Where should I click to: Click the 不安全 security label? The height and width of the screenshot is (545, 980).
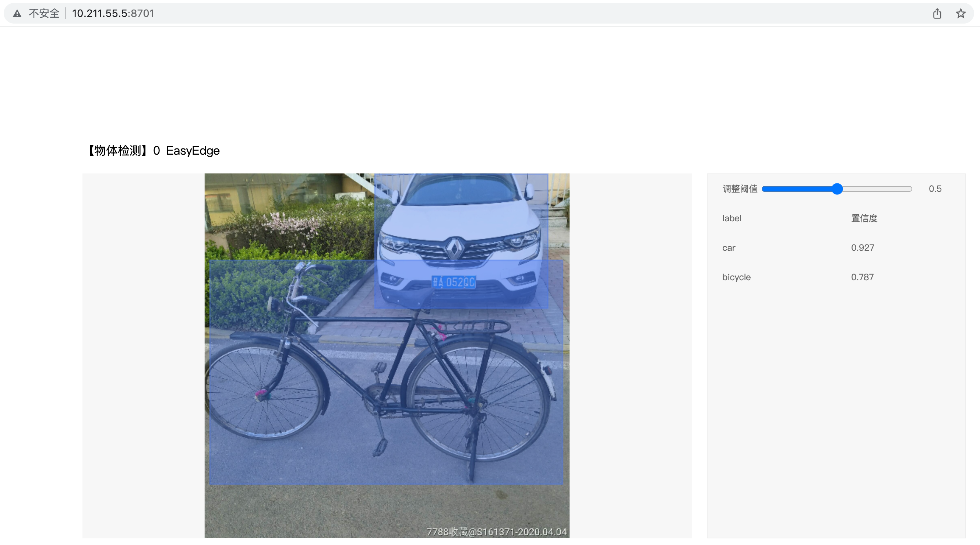coord(44,14)
